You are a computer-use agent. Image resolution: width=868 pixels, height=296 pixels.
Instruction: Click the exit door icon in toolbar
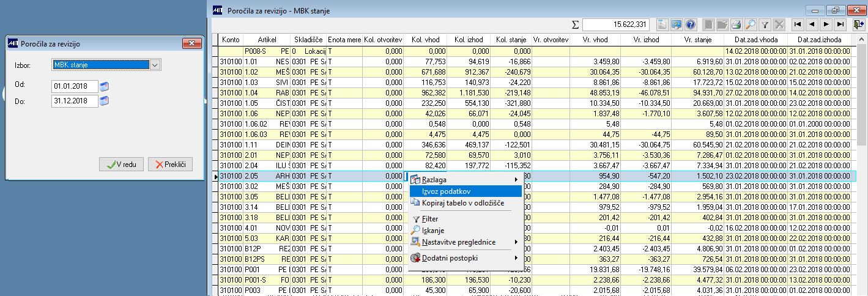(x=859, y=24)
